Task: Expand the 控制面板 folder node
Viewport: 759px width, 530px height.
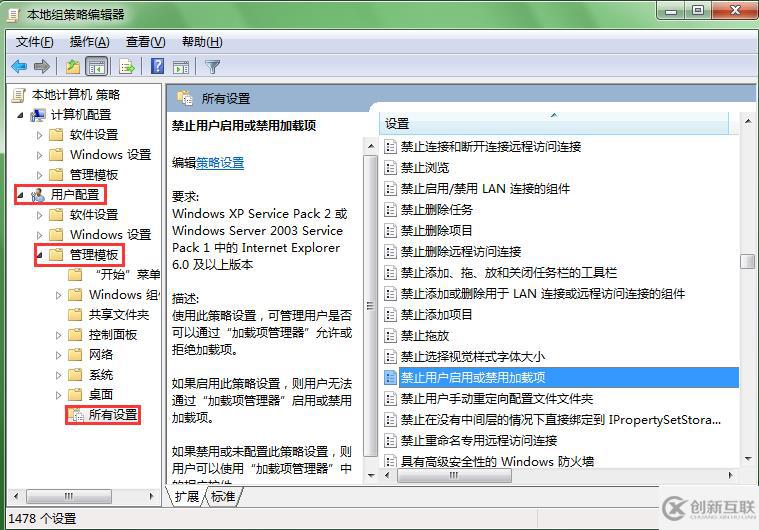Action: coord(59,335)
